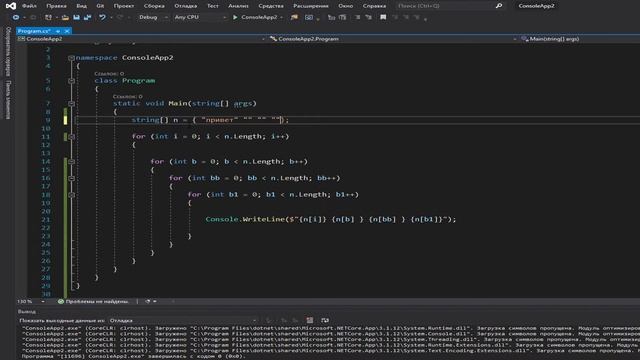Image resolution: width=640 pixels, height=360 pixels.
Task: Click the Ссылок: 0 CodeLens above Main
Action: 128,96
